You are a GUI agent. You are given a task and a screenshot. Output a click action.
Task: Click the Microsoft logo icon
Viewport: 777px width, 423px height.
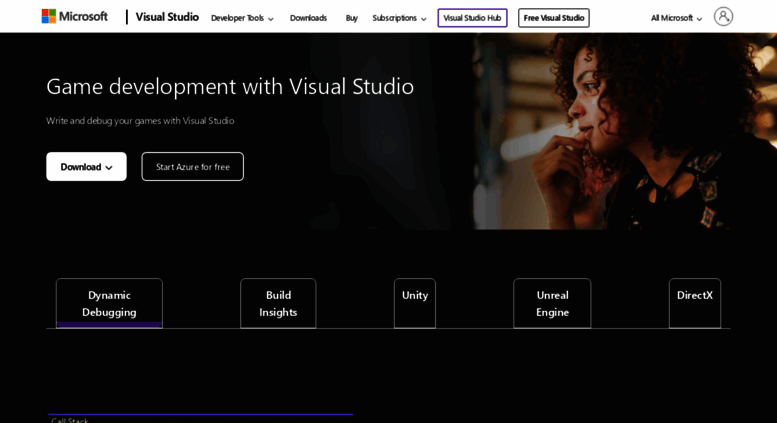49,16
